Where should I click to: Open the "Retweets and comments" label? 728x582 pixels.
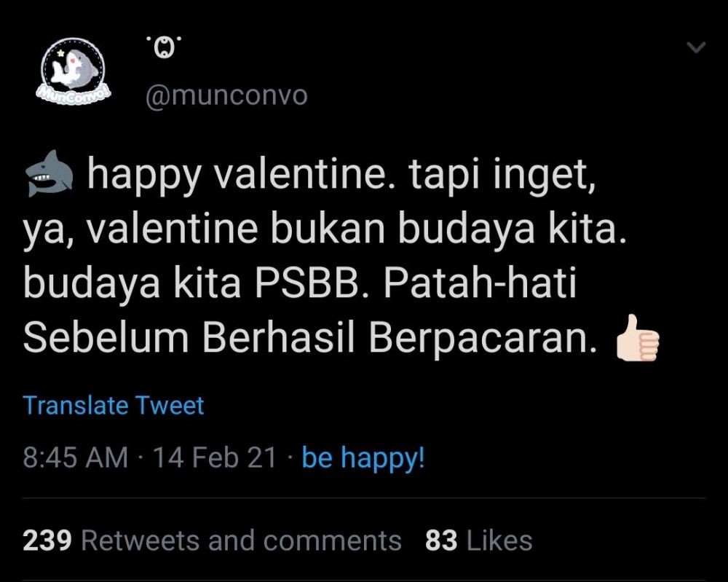(x=241, y=540)
